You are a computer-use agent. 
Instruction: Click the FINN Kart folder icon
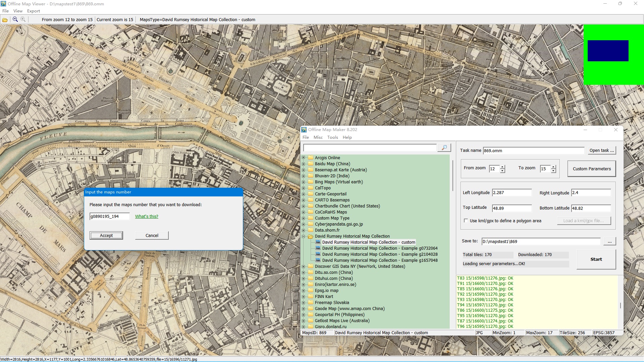[311, 296]
